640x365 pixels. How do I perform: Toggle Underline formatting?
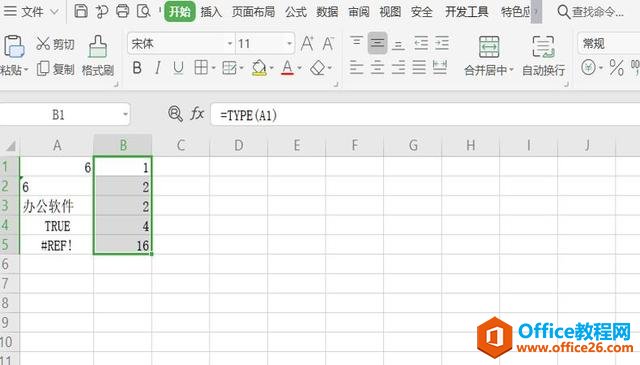(x=178, y=68)
